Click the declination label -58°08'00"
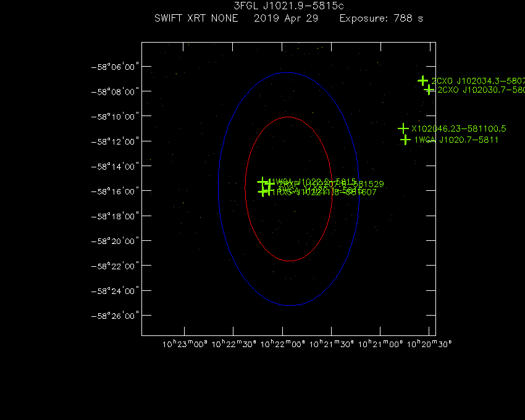Screen dimensions: 525x420 click(115, 91)
